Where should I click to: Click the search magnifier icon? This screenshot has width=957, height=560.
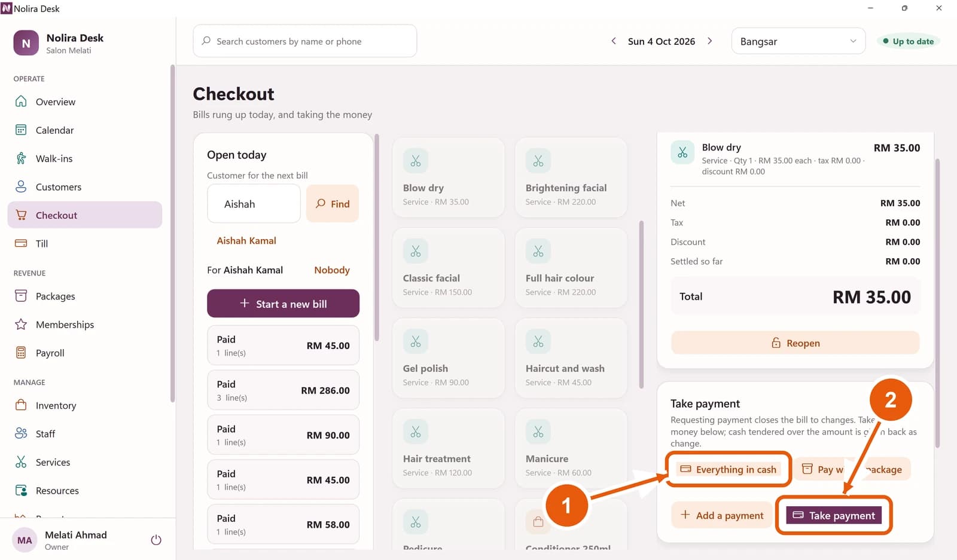pyautogui.click(x=206, y=41)
